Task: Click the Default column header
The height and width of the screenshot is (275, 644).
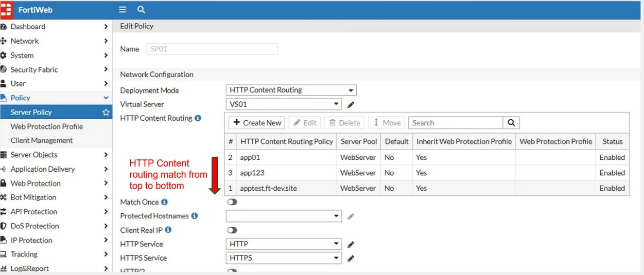Action: coord(397,141)
